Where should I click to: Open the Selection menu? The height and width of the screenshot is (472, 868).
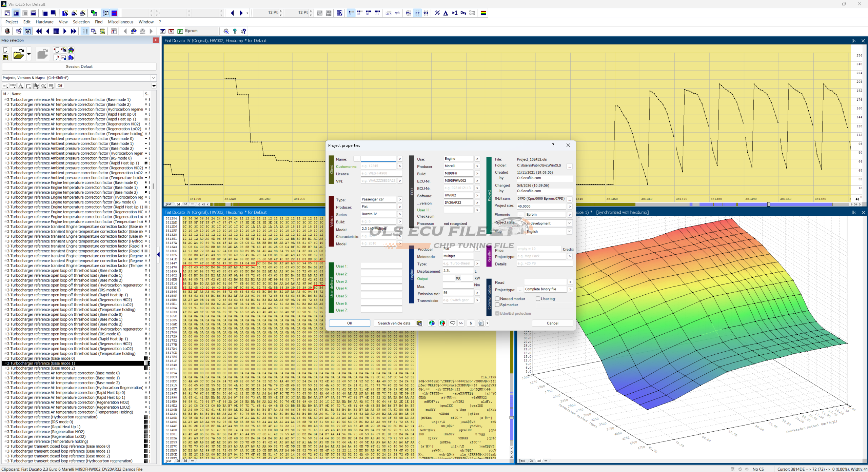point(81,22)
